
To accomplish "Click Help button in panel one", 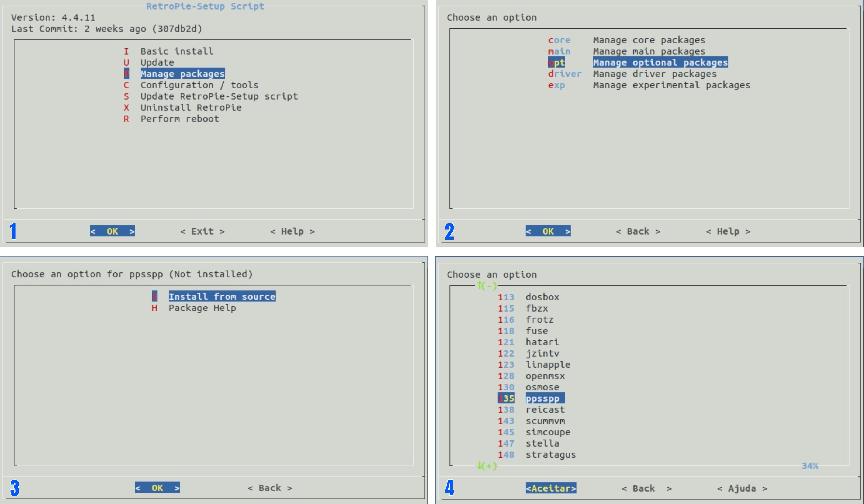I will tap(292, 231).
